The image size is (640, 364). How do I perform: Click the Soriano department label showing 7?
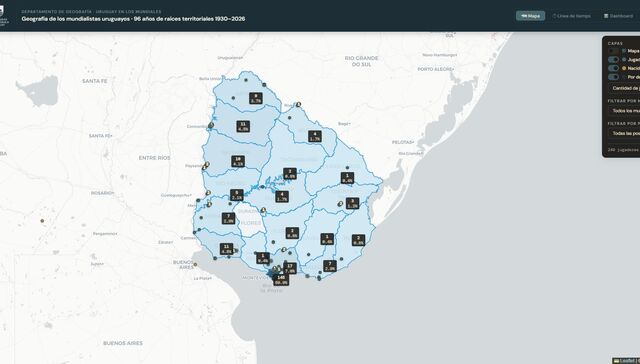(228, 218)
